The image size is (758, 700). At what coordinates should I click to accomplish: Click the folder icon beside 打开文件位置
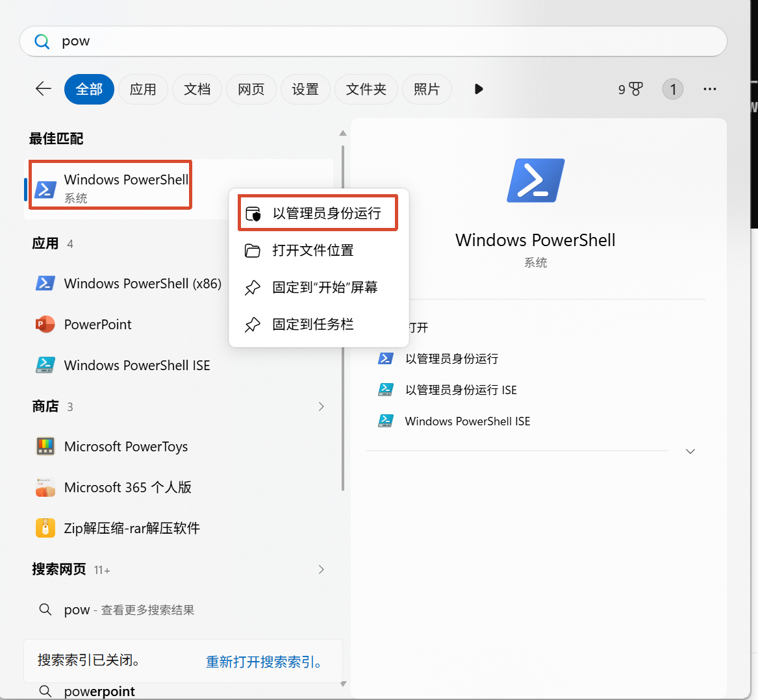pyautogui.click(x=253, y=251)
